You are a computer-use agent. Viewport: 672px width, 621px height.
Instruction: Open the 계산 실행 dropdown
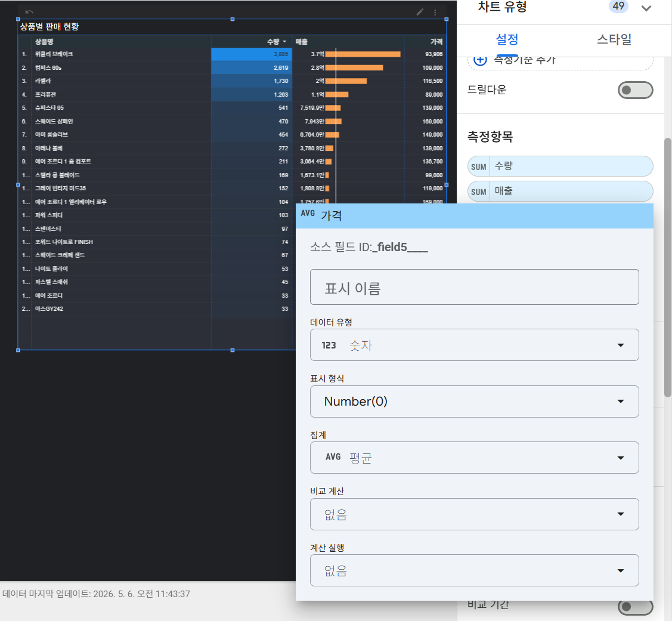475,570
